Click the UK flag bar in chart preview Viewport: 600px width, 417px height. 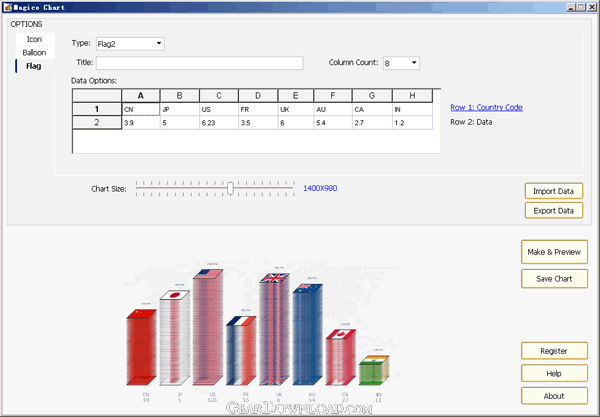click(x=274, y=329)
